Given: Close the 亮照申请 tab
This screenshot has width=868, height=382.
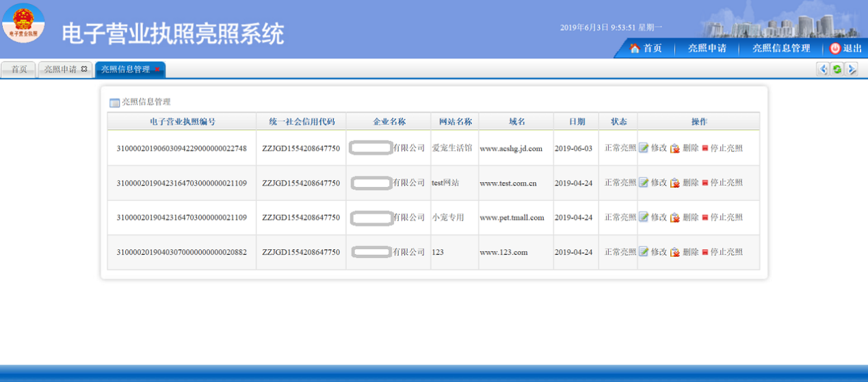Looking at the screenshot, I should coord(84,69).
